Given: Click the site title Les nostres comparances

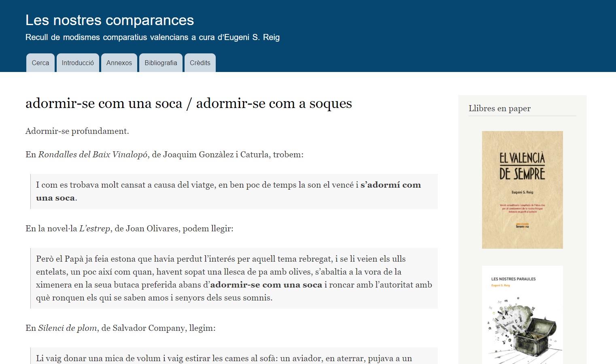Looking at the screenshot, I should pyautogui.click(x=110, y=20).
